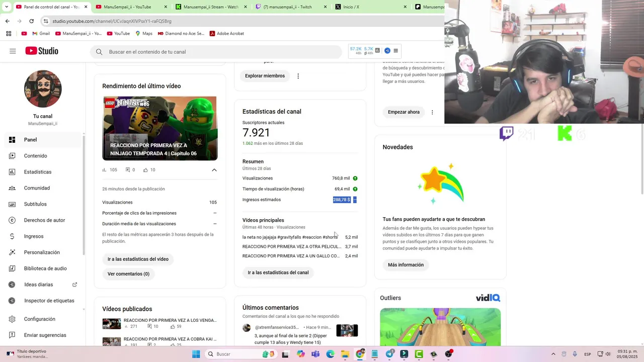
Task: Click the highlighted 288,78 $ earnings value
Action: [342, 200]
